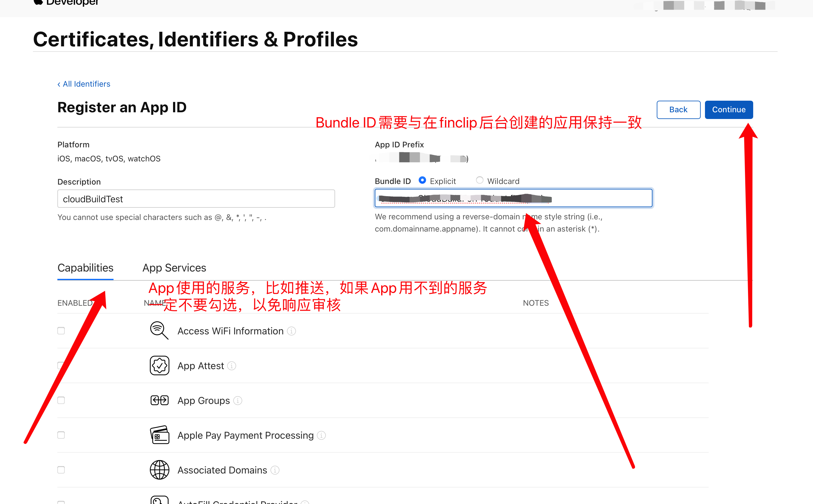The image size is (813, 504).
Task: Click the App Attest badge icon
Action: click(159, 365)
